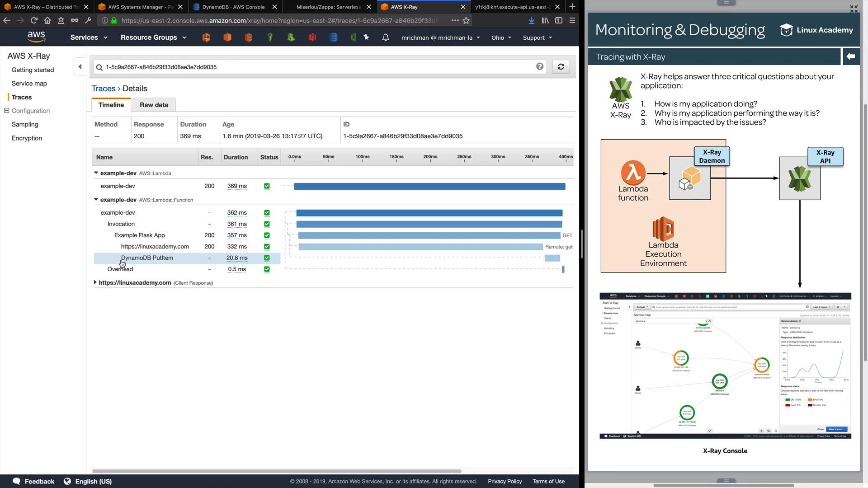Image resolution: width=868 pixels, height=488 pixels.
Task: Click the back arrow on slide header
Action: pos(851,56)
